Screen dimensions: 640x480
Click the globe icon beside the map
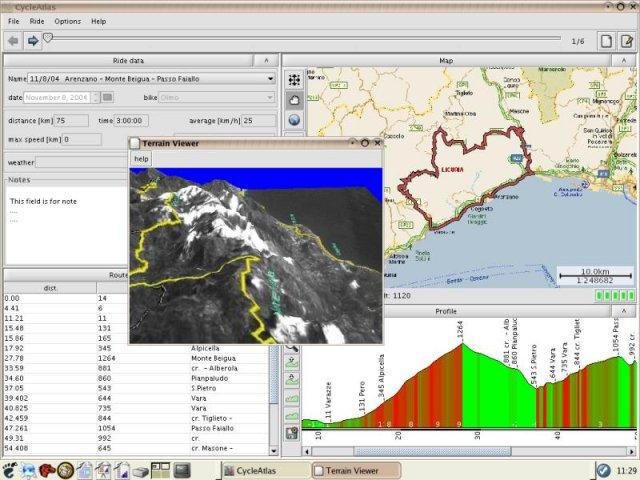294,120
